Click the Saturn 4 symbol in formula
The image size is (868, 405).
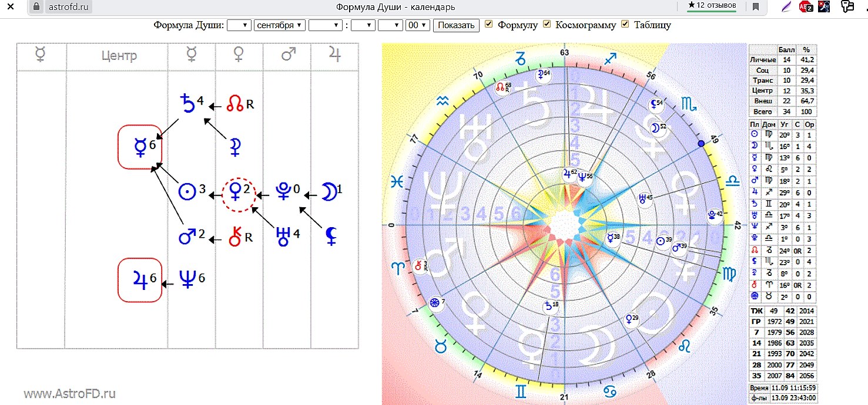pos(187,105)
